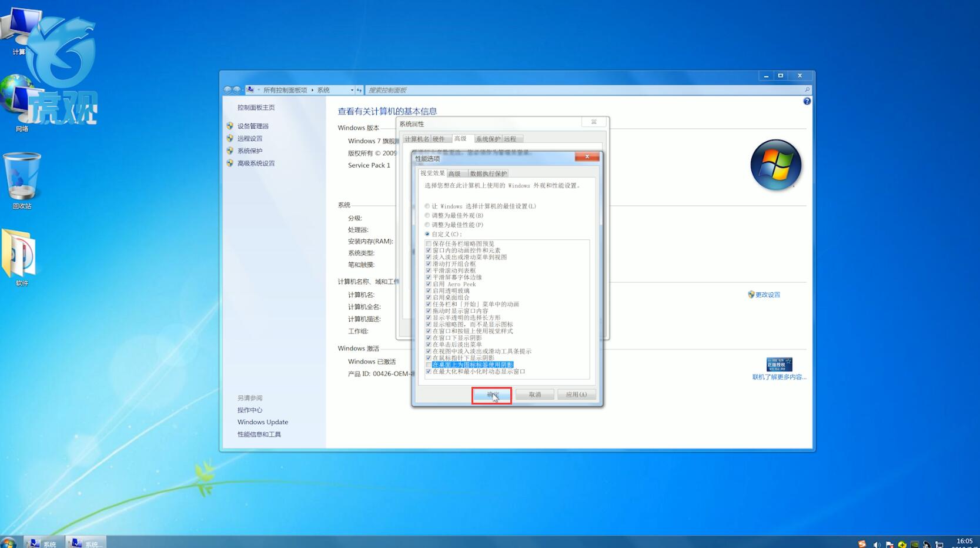This screenshot has height=548, width=980.
Task: Click the Sogou input method tray icon
Action: point(862,544)
